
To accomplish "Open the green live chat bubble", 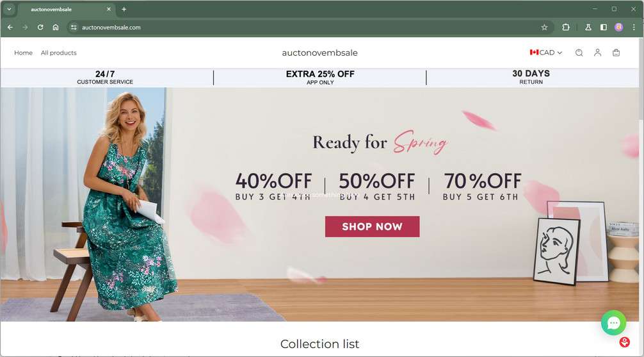I will (614, 323).
